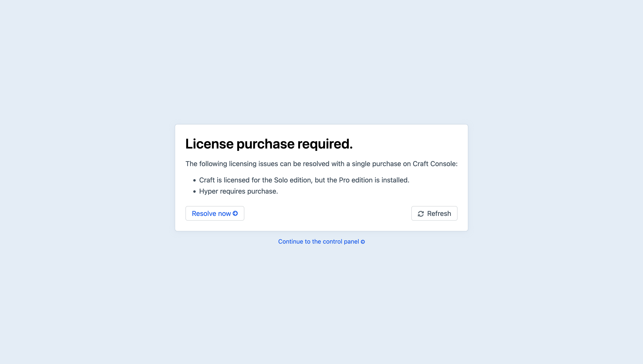Click the bullet point before Hyper issue
Image resolution: width=643 pixels, height=364 pixels.
point(194,191)
